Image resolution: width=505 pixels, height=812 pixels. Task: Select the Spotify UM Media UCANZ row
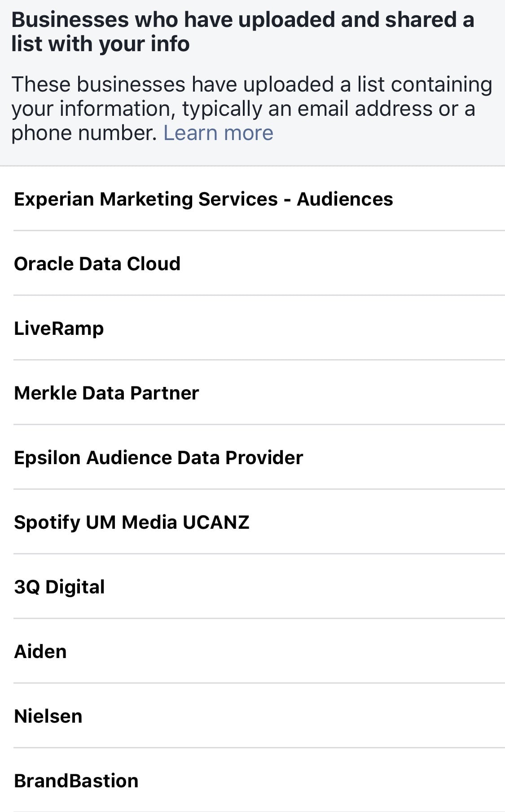(x=132, y=522)
